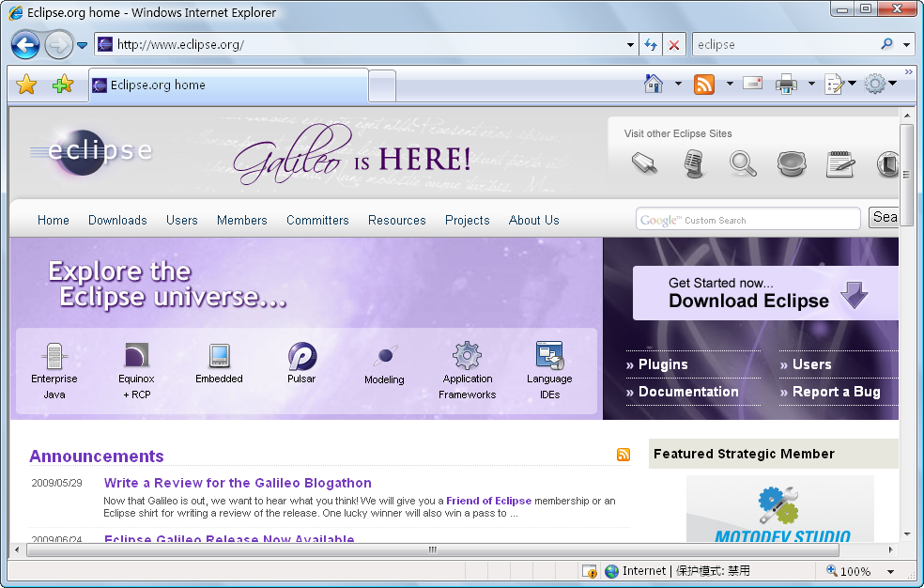
Task: Click the Galileo is HERE banner
Action: click(x=352, y=155)
